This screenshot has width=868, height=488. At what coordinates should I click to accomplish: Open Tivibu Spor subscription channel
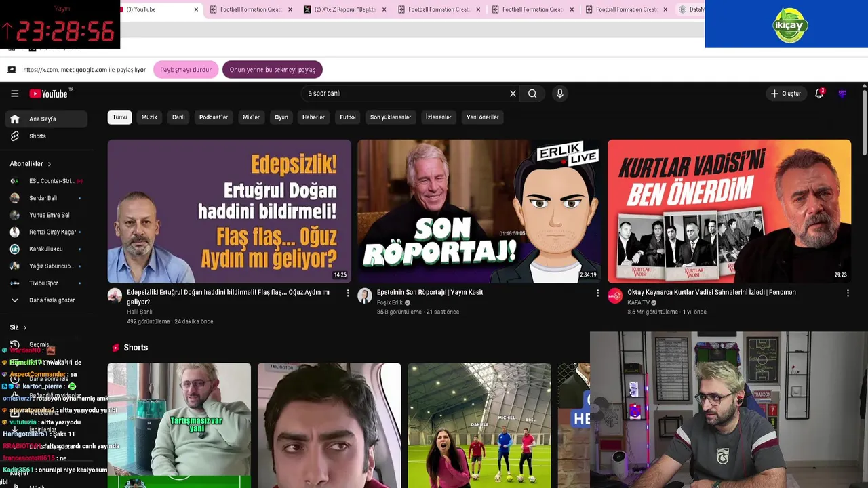[46, 283]
